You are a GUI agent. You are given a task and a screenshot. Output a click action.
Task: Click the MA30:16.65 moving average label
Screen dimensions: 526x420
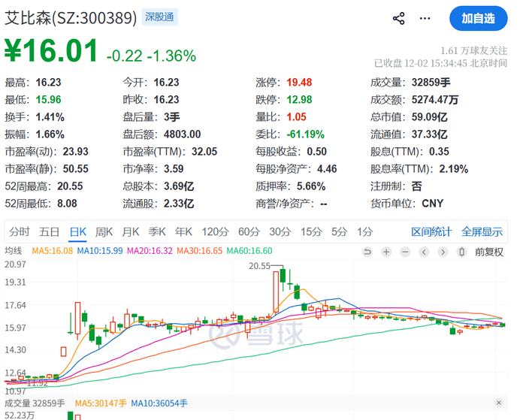click(x=200, y=251)
